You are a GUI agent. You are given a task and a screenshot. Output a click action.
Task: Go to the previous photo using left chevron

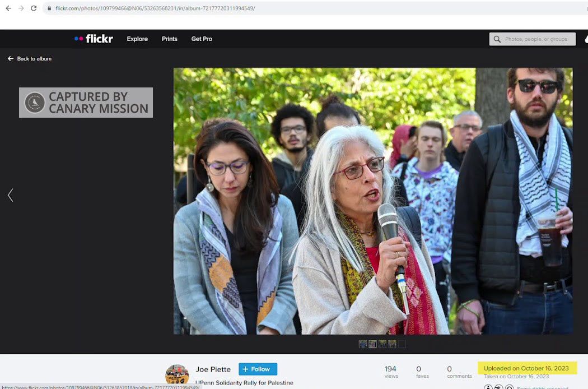tap(10, 195)
